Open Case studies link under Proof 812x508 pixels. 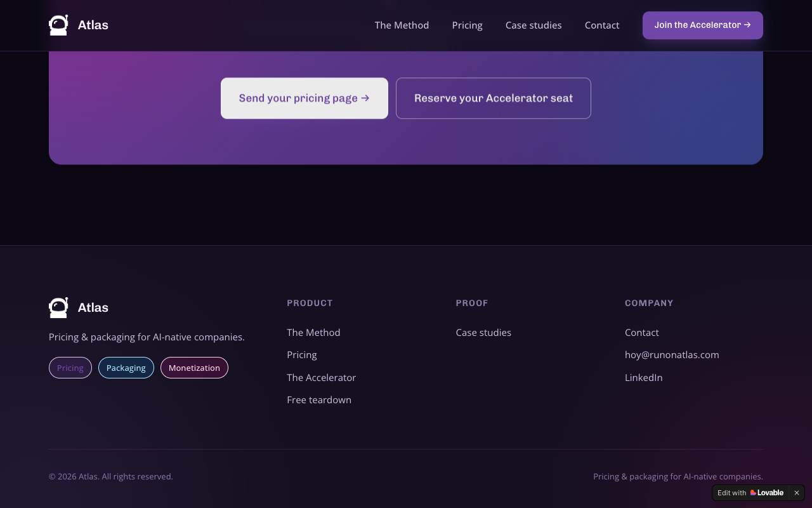point(483,333)
